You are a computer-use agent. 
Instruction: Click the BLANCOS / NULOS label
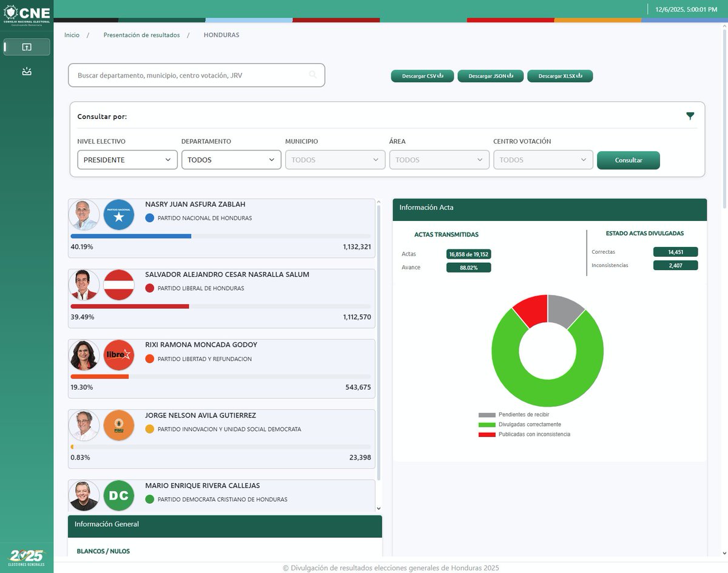(x=103, y=551)
